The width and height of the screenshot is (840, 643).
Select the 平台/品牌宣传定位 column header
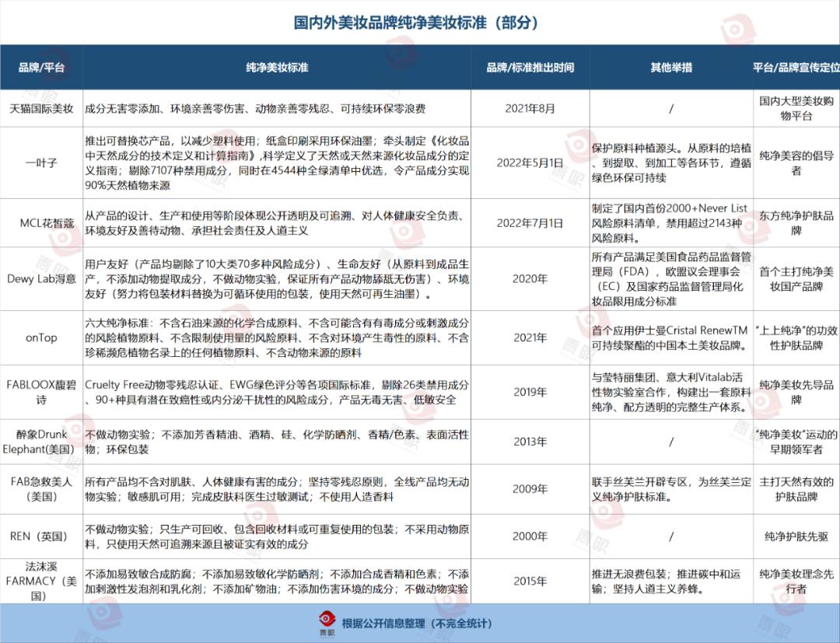(796, 68)
